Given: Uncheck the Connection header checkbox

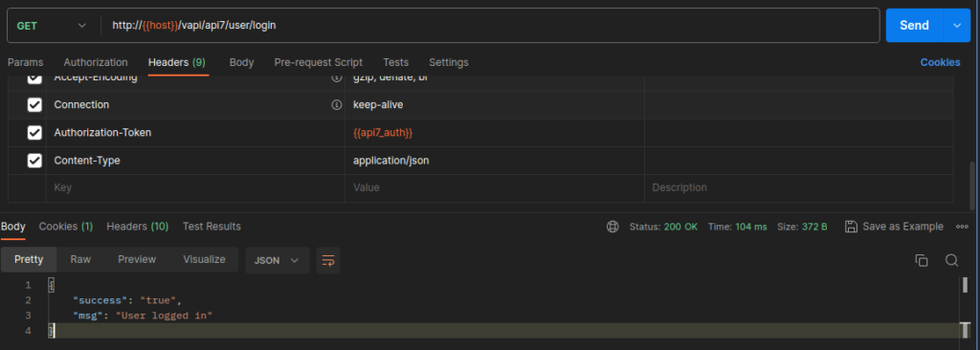Looking at the screenshot, I should tap(34, 105).
